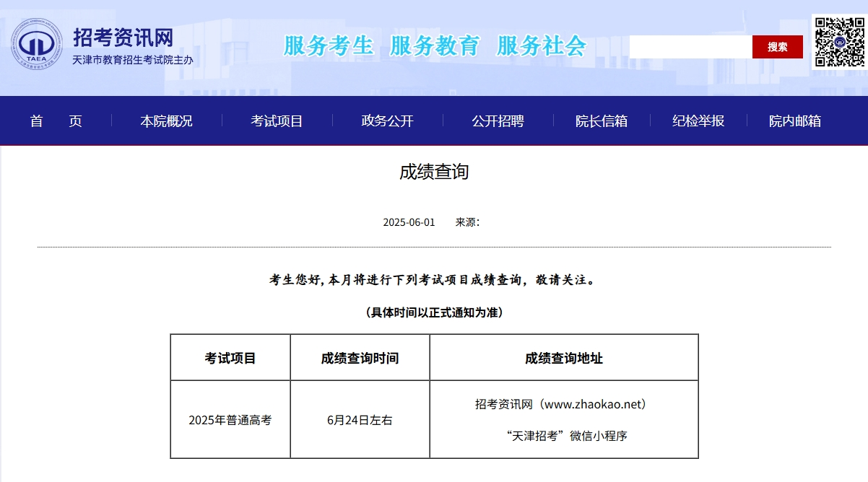Select the 2025年普通高考 table cell

pos(230,419)
